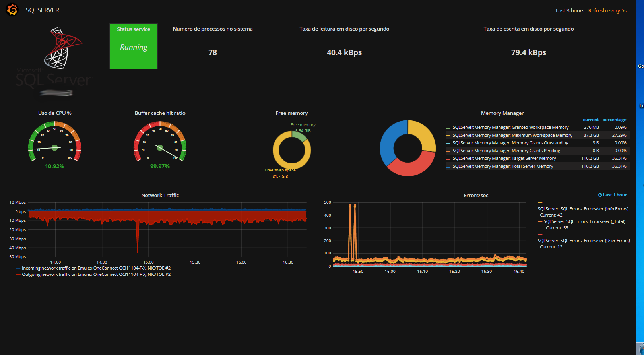Image resolution: width=644 pixels, height=355 pixels.
Task: Open the Free memory panel title menu
Action: tap(292, 113)
